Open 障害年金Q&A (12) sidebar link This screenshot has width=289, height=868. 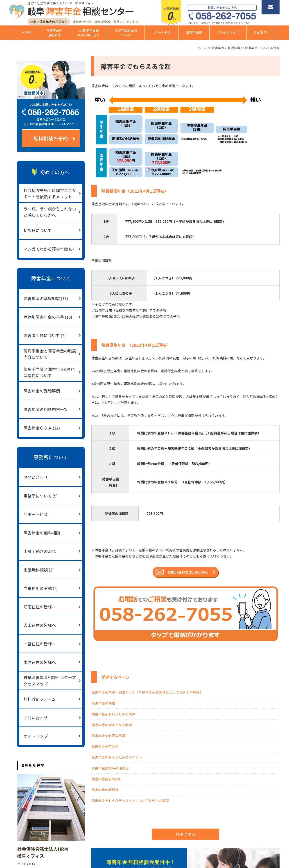[51, 428]
